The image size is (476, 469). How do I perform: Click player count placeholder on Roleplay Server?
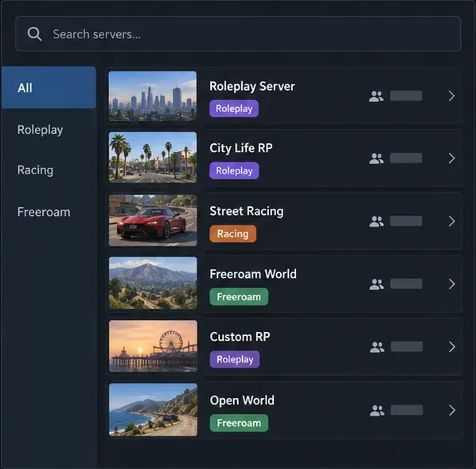pyautogui.click(x=406, y=96)
